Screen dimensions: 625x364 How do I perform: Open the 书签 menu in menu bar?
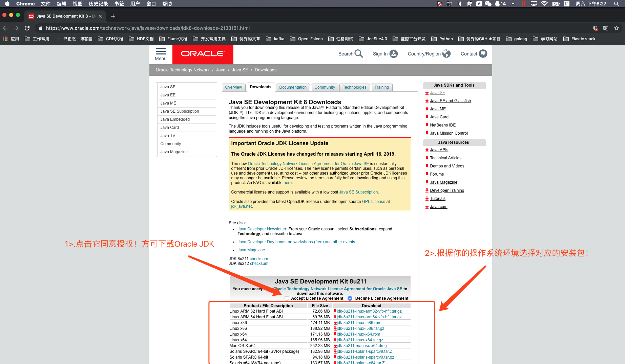(119, 4)
